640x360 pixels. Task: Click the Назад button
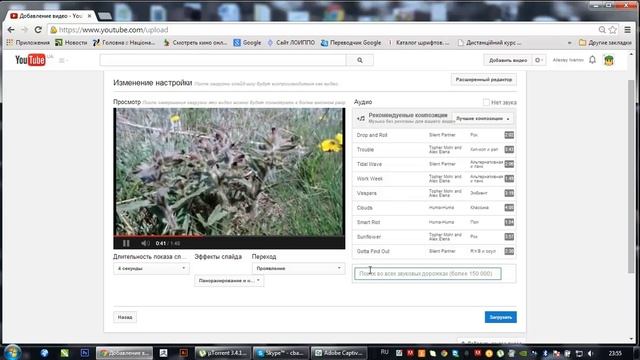tap(125, 317)
